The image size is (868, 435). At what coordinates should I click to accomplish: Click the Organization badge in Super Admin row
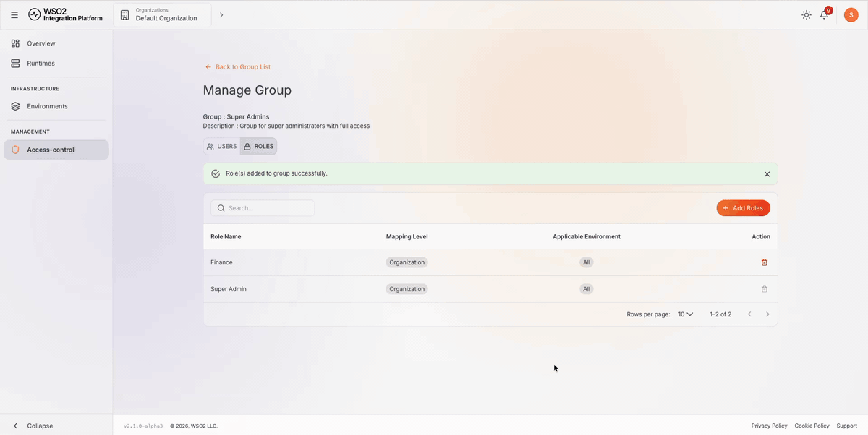click(407, 289)
